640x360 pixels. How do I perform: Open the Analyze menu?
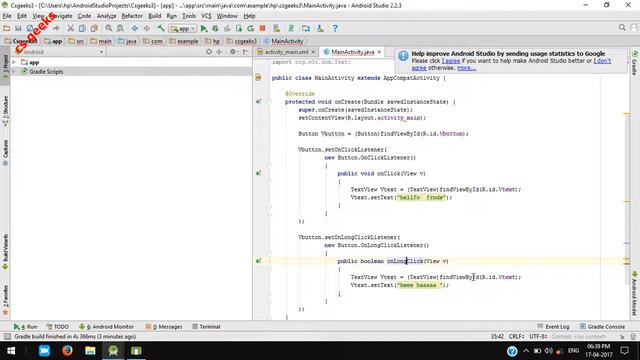[x=106, y=16]
